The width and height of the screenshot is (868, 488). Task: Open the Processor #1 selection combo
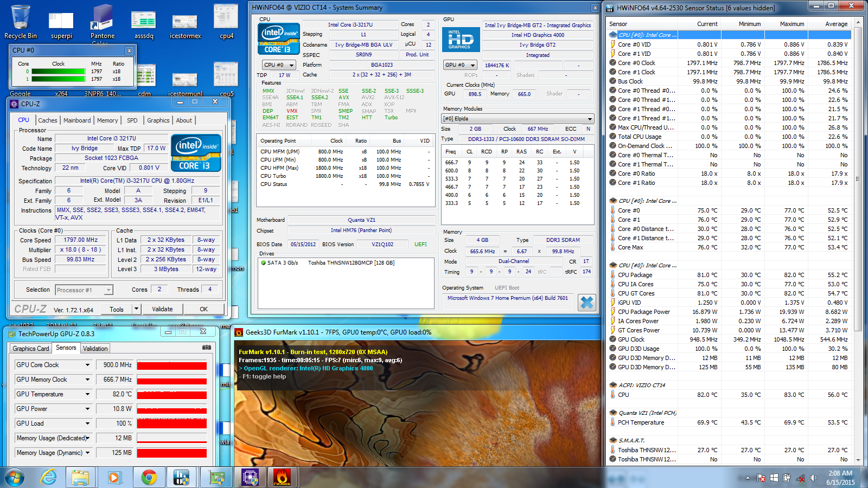pos(85,290)
